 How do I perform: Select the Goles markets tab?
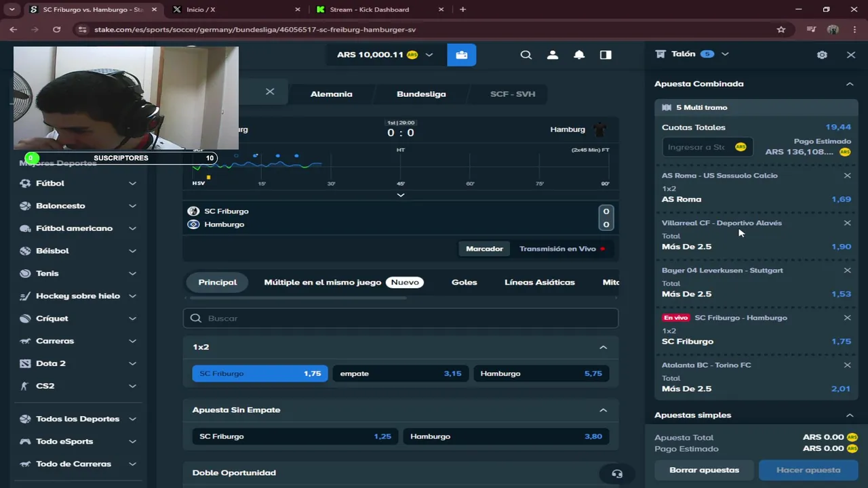tap(464, 282)
